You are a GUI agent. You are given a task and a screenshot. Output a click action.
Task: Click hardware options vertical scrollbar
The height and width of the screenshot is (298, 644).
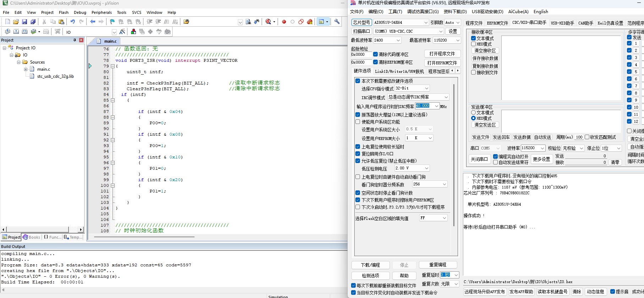point(454,155)
